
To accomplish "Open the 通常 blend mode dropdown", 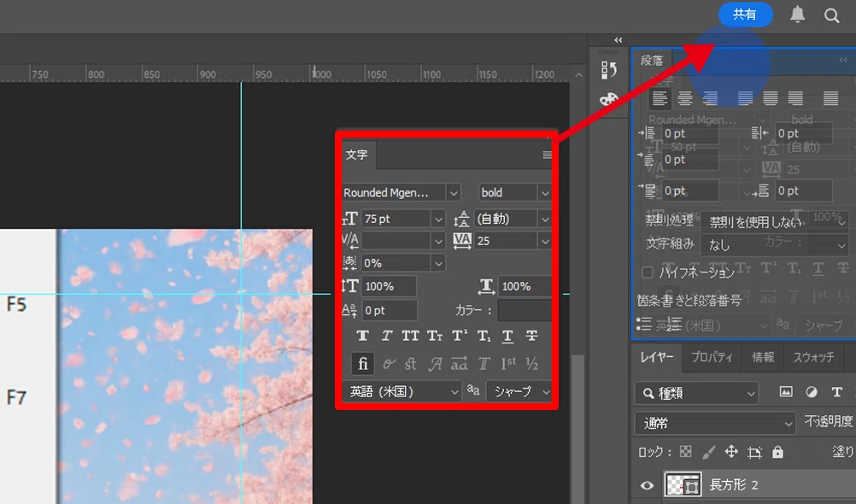I will tap(714, 423).
